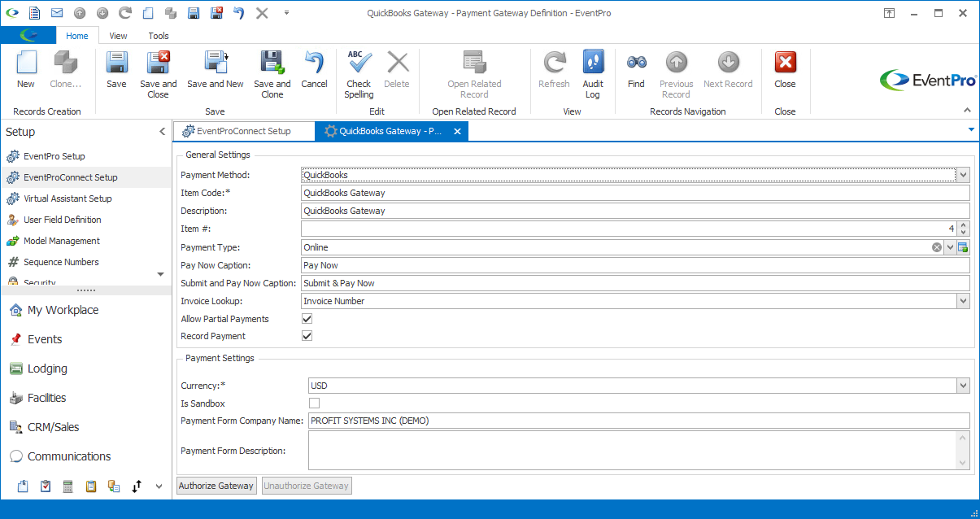Uncheck Allow Partial Payments checkbox
Image resolution: width=980 pixels, height=519 pixels.
pos(307,319)
